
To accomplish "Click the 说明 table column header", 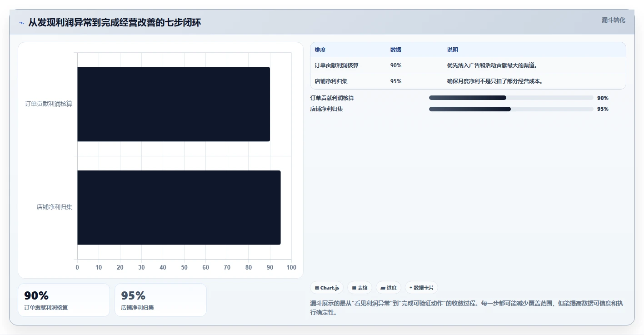I will 453,50.
